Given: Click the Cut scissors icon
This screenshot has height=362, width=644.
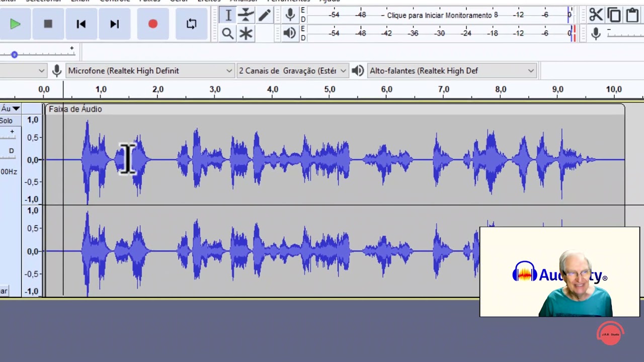Looking at the screenshot, I should [596, 15].
